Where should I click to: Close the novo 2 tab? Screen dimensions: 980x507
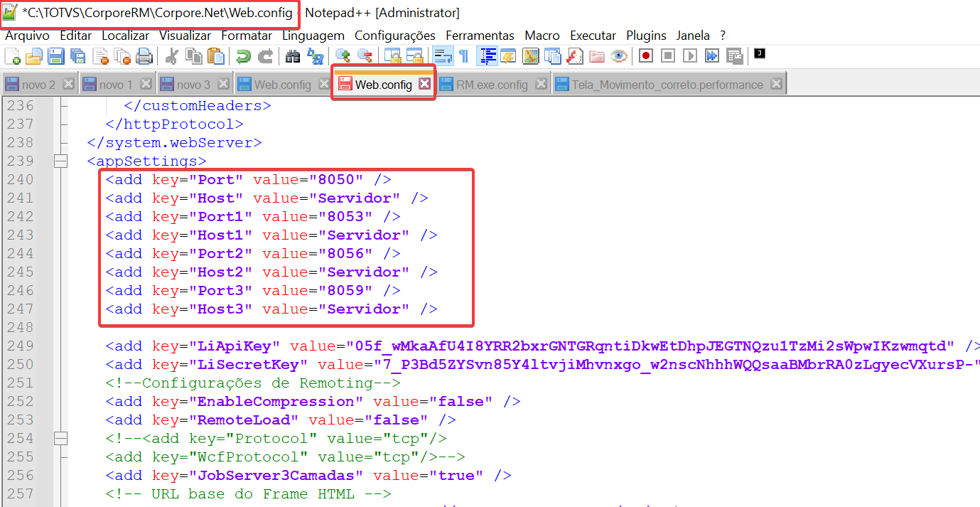click(69, 84)
